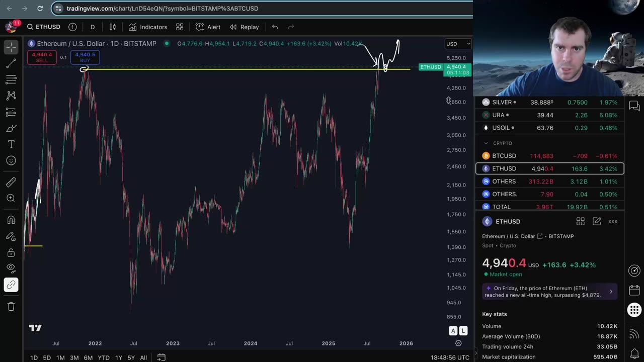The width and height of the screenshot is (644, 362).
Task: Undo the last chart action
Action: [x=275, y=27]
